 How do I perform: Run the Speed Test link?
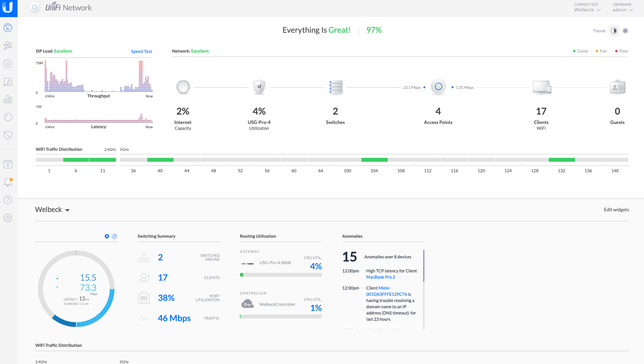point(141,51)
